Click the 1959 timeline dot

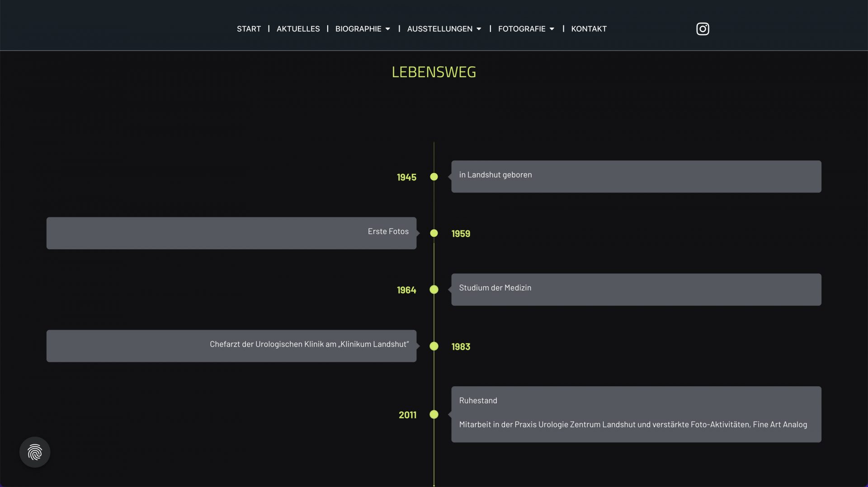[434, 233]
